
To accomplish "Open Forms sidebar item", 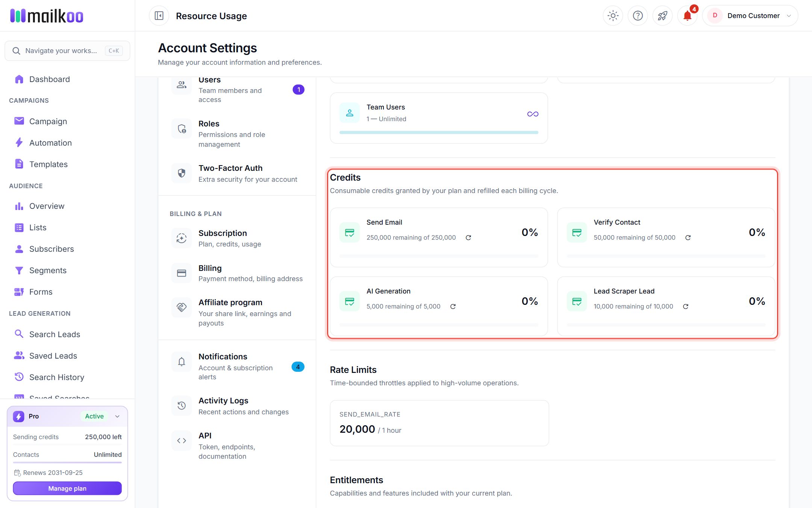I will (68, 292).
